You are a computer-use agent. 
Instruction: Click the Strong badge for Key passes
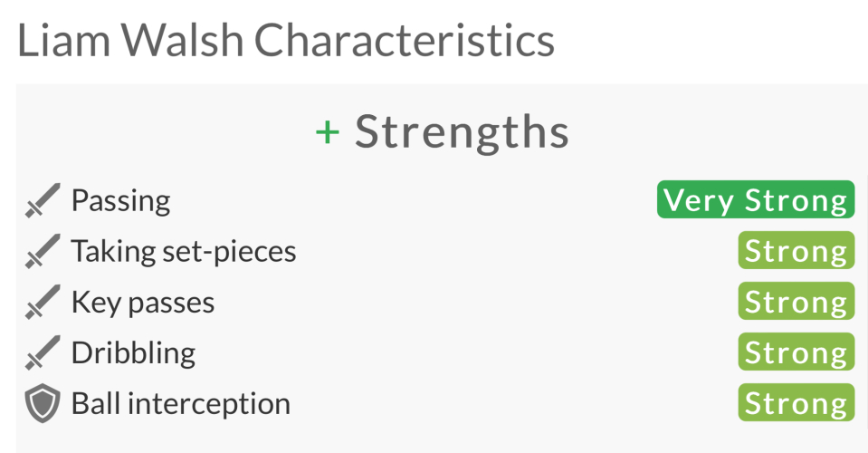pyautogui.click(x=796, y=302)
